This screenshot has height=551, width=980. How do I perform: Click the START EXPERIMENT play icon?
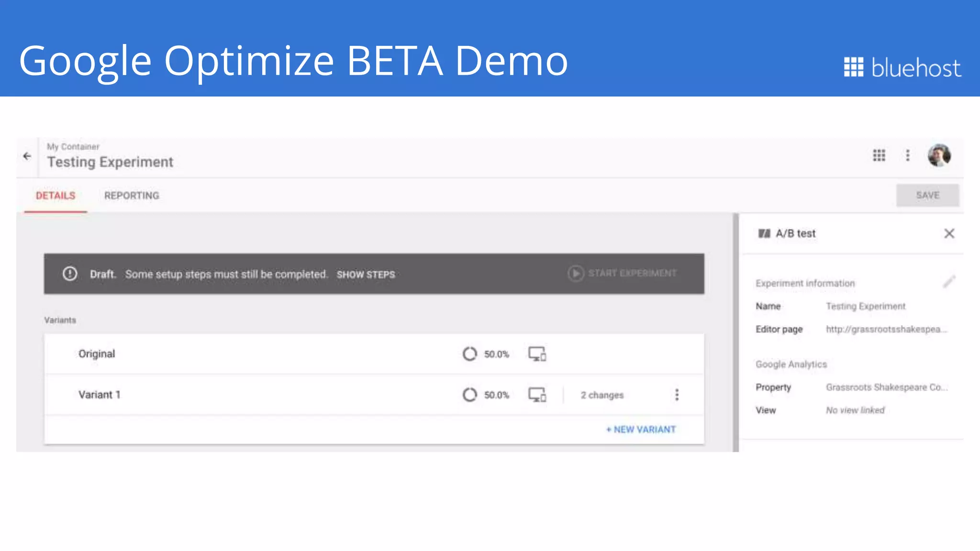pos(576,273)
